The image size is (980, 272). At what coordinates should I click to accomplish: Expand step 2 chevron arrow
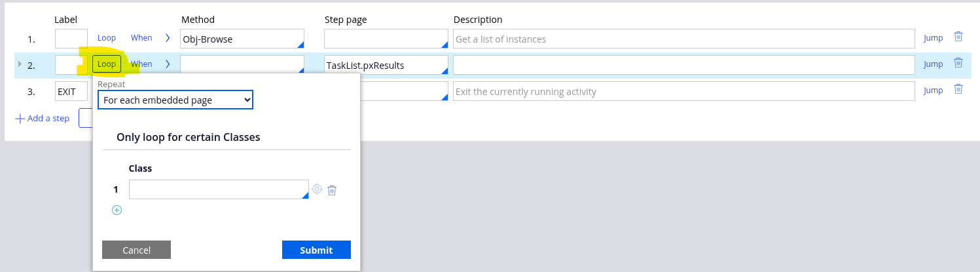point(168,64)
